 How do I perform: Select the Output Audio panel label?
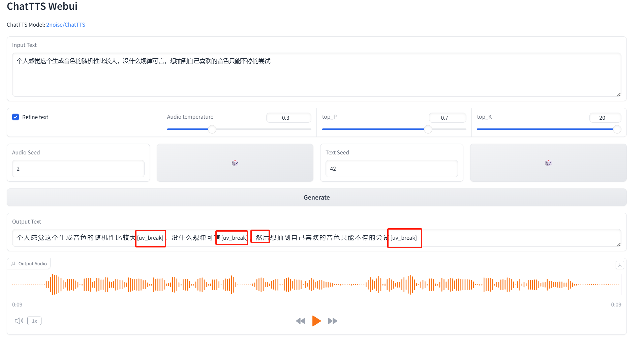(x=32, y=264)
